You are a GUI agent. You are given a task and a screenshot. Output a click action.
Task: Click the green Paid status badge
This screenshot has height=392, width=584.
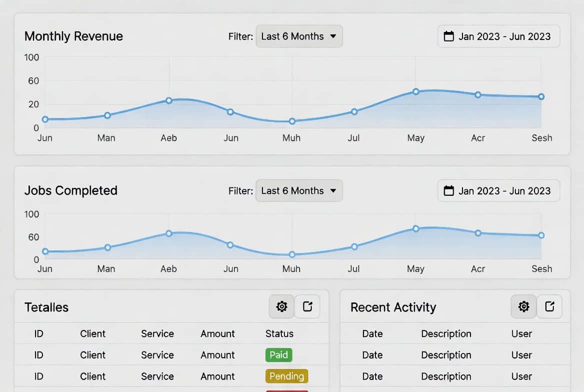(x=278, y=355)
